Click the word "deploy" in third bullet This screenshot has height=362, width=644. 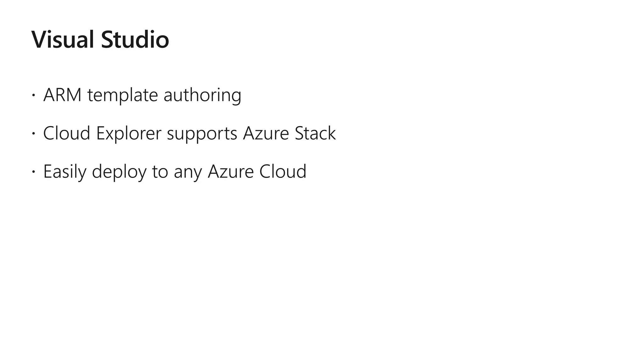pyautogui.click(x=119, y=172)
